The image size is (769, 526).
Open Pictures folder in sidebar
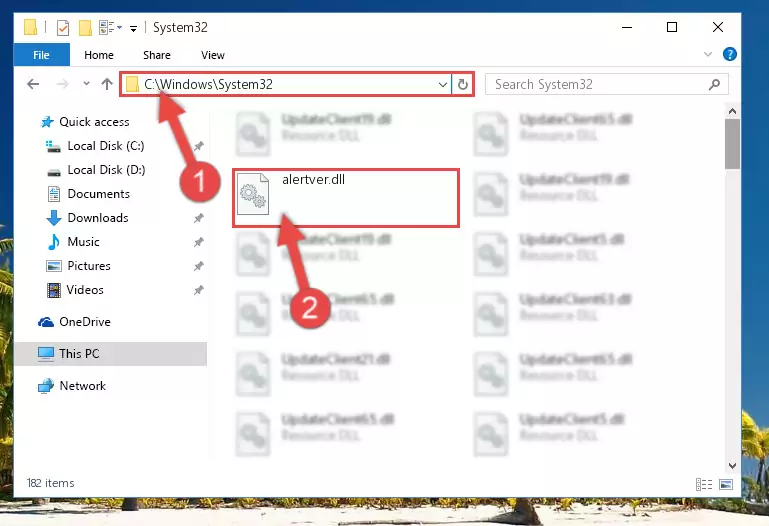[89, 266]
